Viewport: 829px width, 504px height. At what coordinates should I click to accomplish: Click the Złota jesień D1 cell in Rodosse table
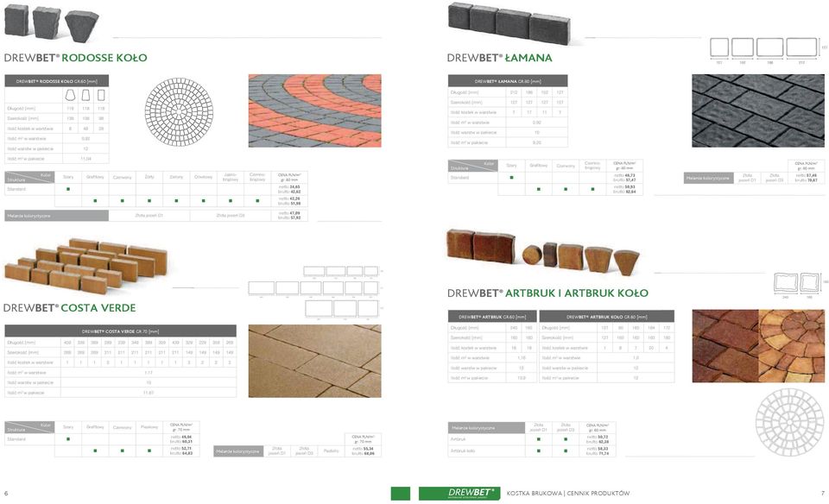pyautogui.click(x=149, y=216)
